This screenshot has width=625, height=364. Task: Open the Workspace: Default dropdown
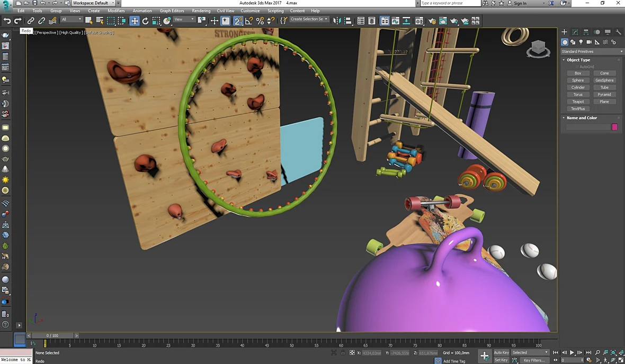click(x=94, y=3)
